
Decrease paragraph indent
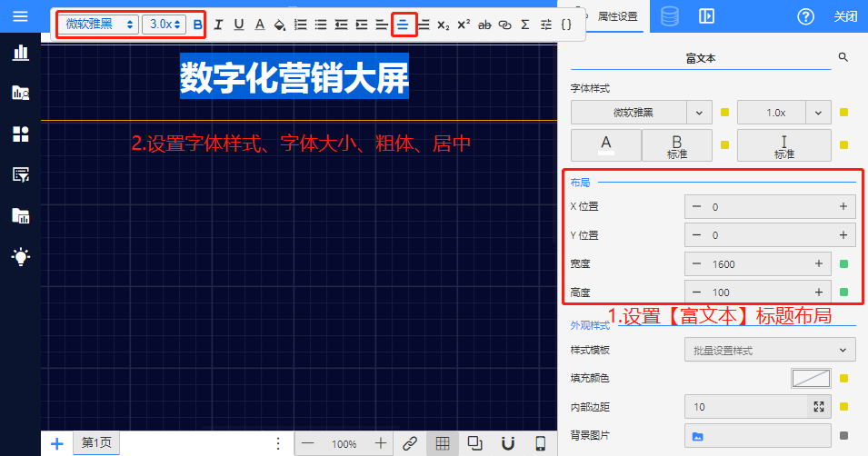click(x=341, y=25)
